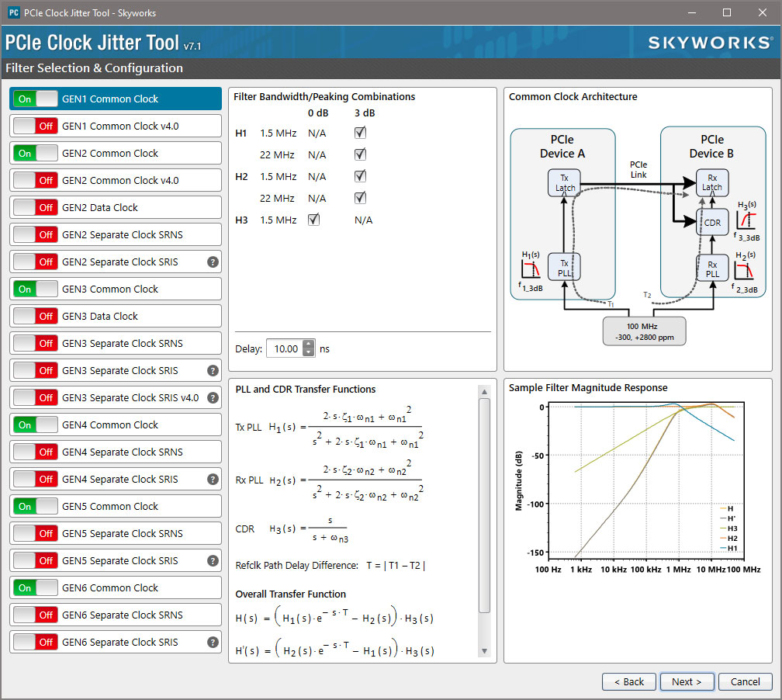
Task: Open help for GEN3 Separate Clock SRIS v4.0
Action: tap(213, 398)
